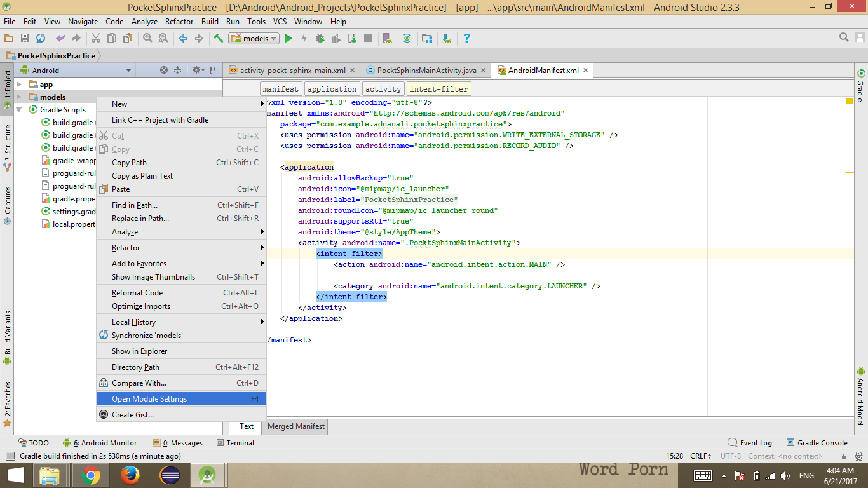
Task: Open the Terminal tool window button
Action: (x=235, y=443)
